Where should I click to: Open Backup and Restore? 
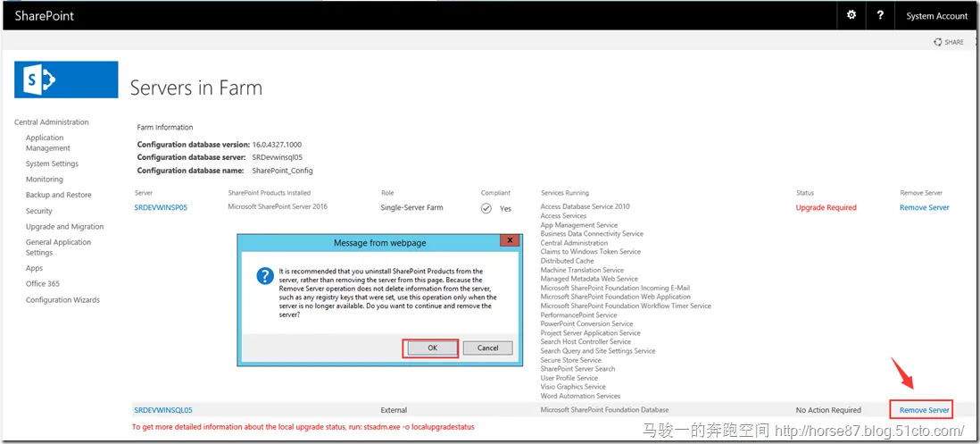coord(58,195)
